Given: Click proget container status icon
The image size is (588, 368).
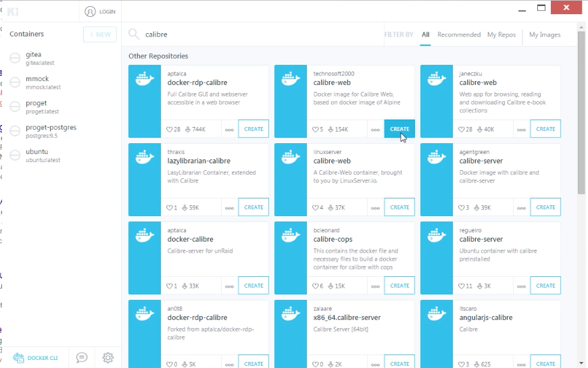Looking at the screenshot, I should [x=15, y=107].
